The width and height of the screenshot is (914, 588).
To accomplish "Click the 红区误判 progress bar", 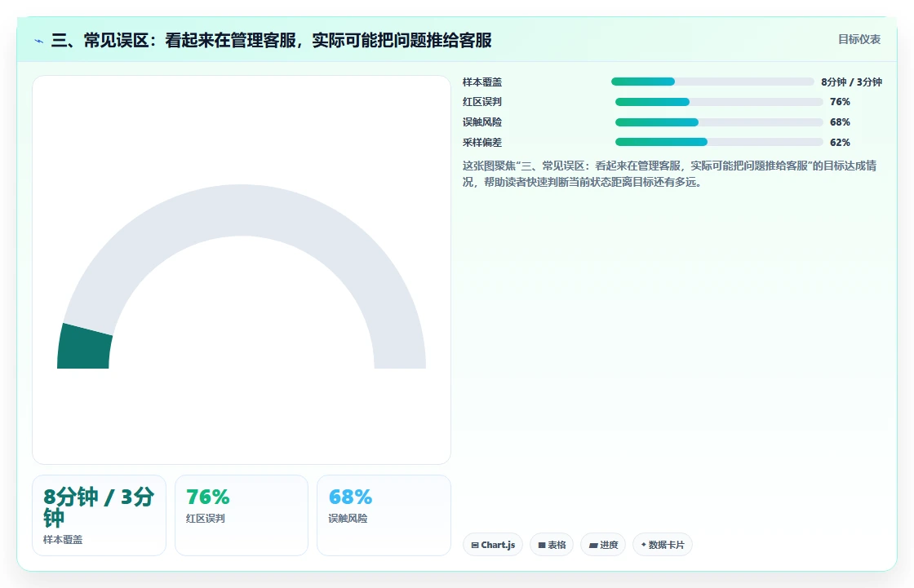I will coord(719,102).
